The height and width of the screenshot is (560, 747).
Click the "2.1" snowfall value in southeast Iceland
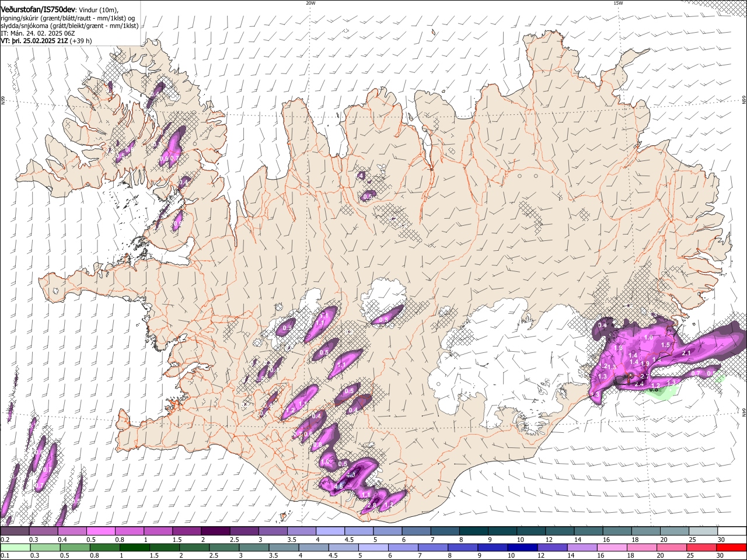pyautogui.click(x=686, y=353)
